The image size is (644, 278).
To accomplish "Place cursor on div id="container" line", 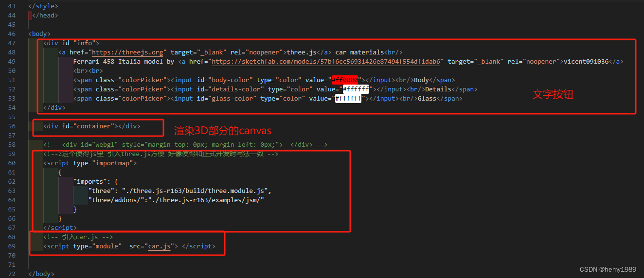I will 92,126.
